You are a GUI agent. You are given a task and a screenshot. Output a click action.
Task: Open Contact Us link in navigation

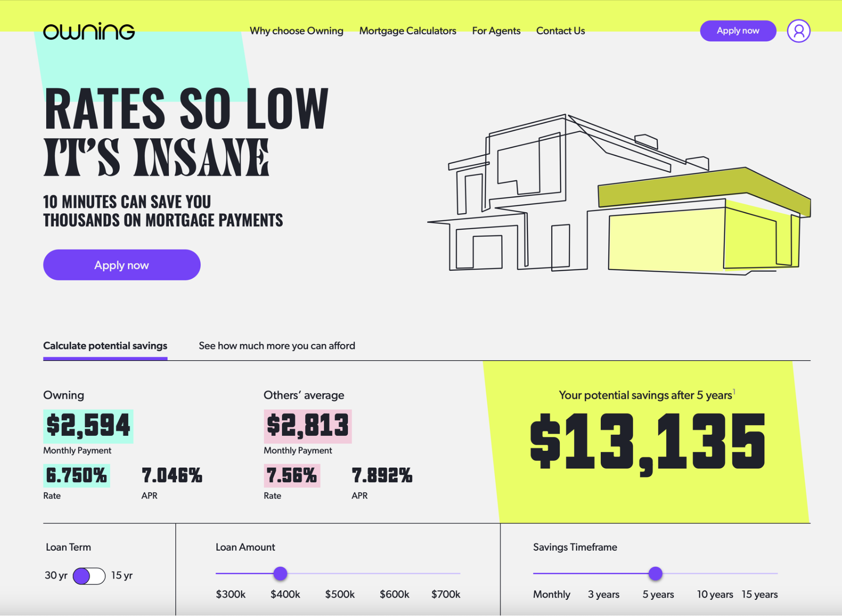point(561,31)
